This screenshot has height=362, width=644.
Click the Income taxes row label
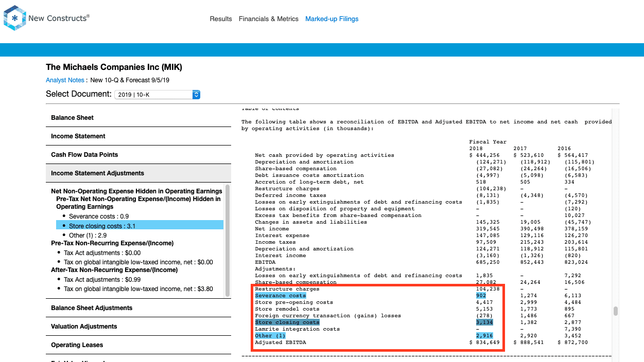pyautogui.click(x=275, y=242)
